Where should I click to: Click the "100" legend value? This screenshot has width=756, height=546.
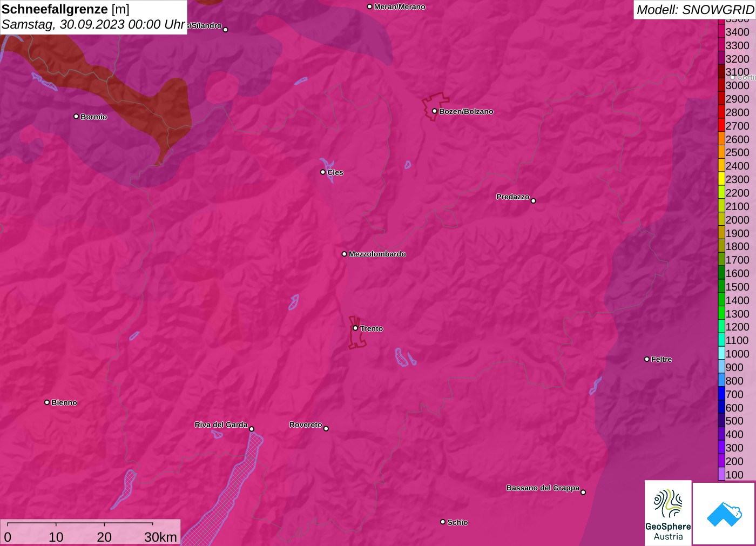(734, 475)
